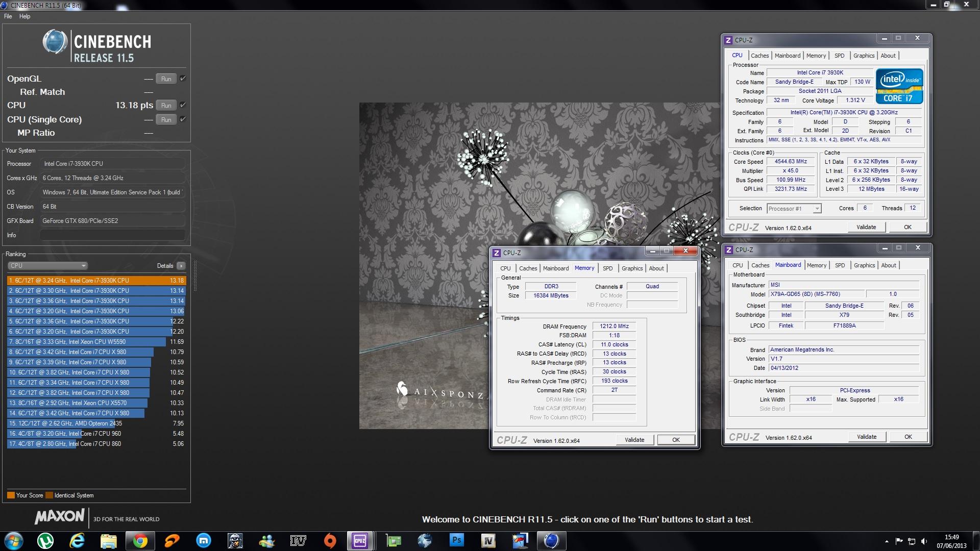This screenshot has height=551, width=980.
Task: Click OK in CPU-Z CPU window
Action: click(908, 227)
